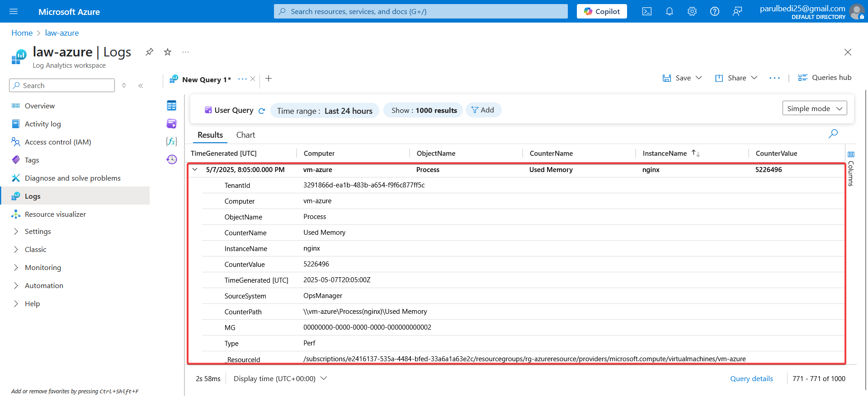
Task: Open the Queries panel icon
Action: [171, 124]
